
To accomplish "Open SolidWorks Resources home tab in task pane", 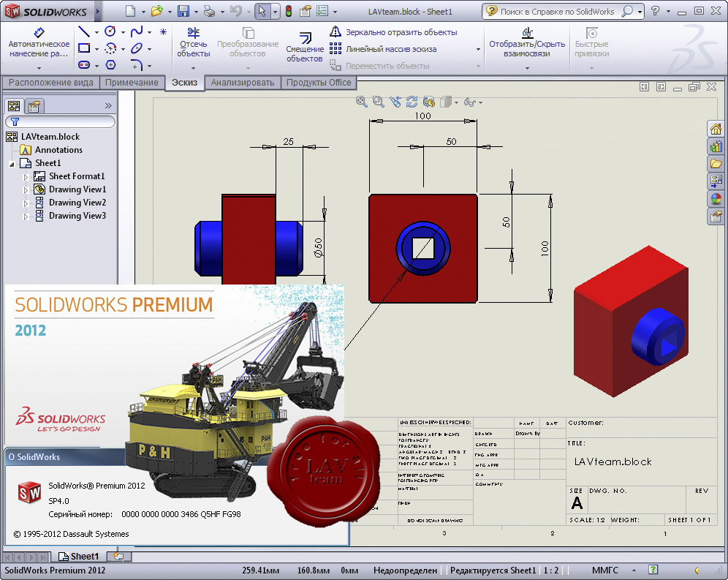I will 716,129.
